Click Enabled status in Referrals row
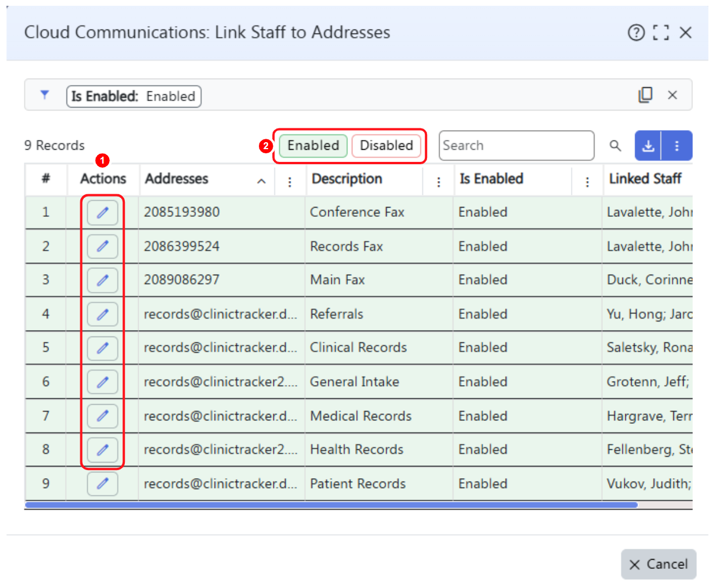This screenshot has height=588, width=716. tap(483, 314)
